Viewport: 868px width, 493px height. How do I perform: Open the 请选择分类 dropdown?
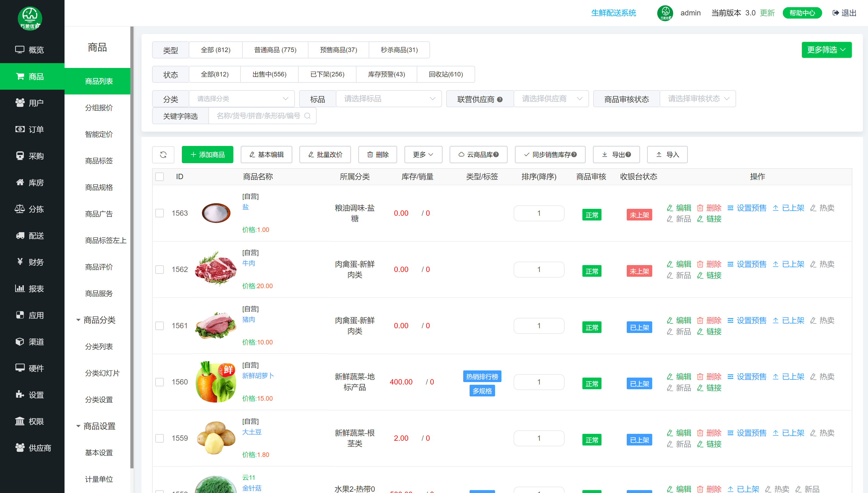pyautogui.click(x=242, y=99)
